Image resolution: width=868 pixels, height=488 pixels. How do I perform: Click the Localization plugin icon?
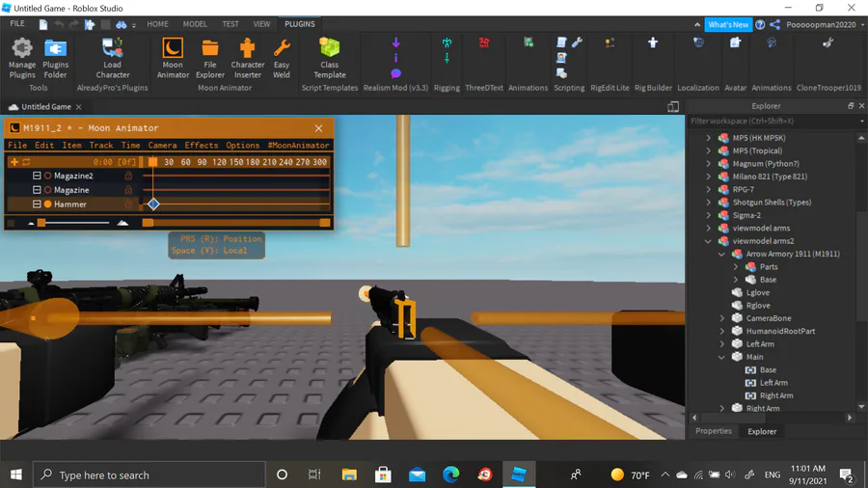click(x=698, y=42)
